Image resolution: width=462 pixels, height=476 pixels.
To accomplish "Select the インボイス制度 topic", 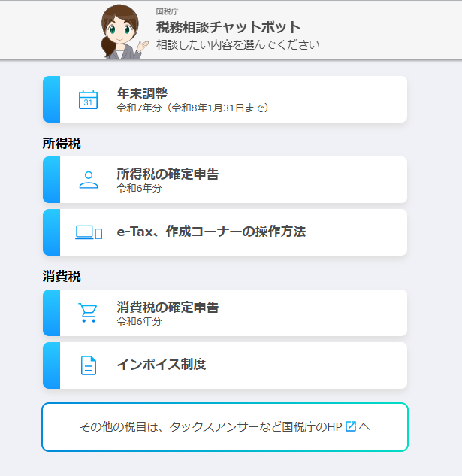I will click(161, 365).
